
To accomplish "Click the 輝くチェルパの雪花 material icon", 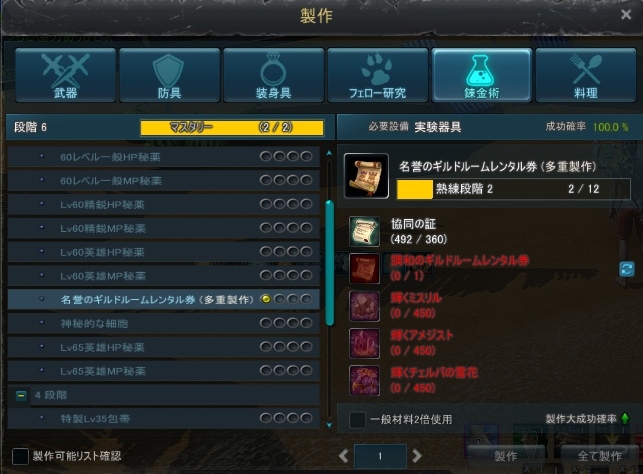I will (x=364, y=381).
